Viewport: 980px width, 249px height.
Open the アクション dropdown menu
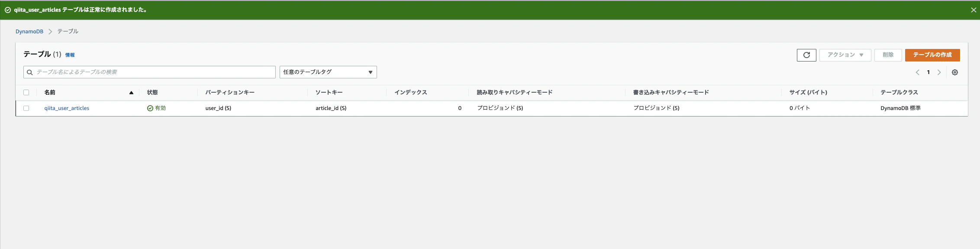click(845, 55)
